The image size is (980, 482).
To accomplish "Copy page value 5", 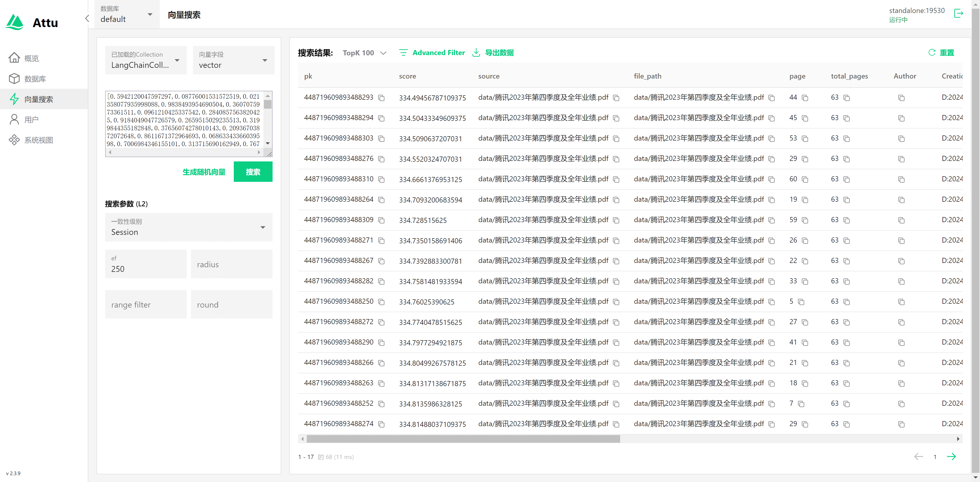I will click(x=801, y=302).
